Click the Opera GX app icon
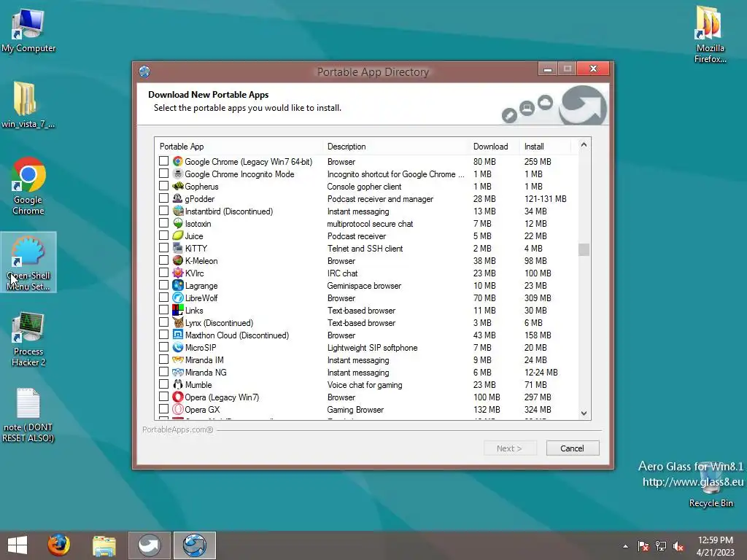The image size is (747, 560). coord(178,409)
